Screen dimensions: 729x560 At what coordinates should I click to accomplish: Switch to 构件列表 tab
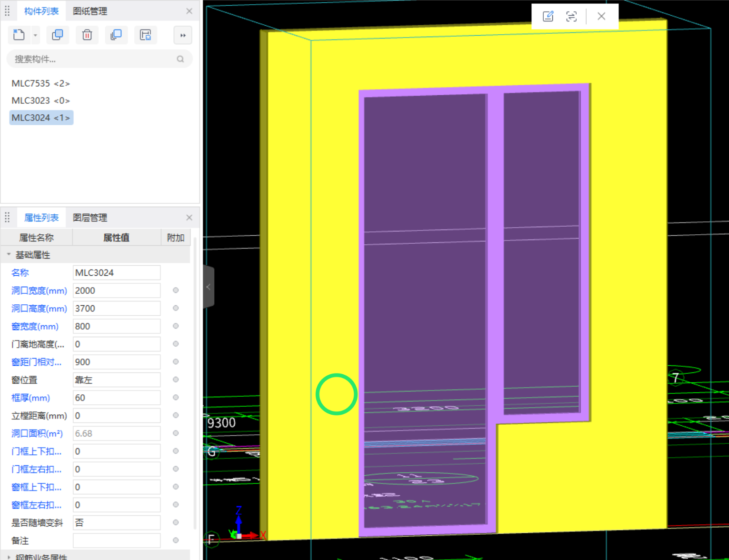(41, 11)
